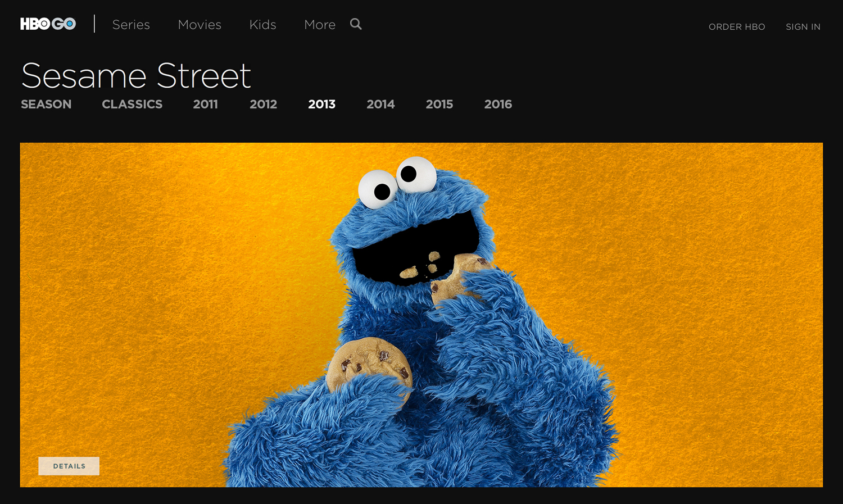Image resolution: width=843 pixels, height=504 pixels.
Task: Open the Movies section
Action: pos(200,25)
